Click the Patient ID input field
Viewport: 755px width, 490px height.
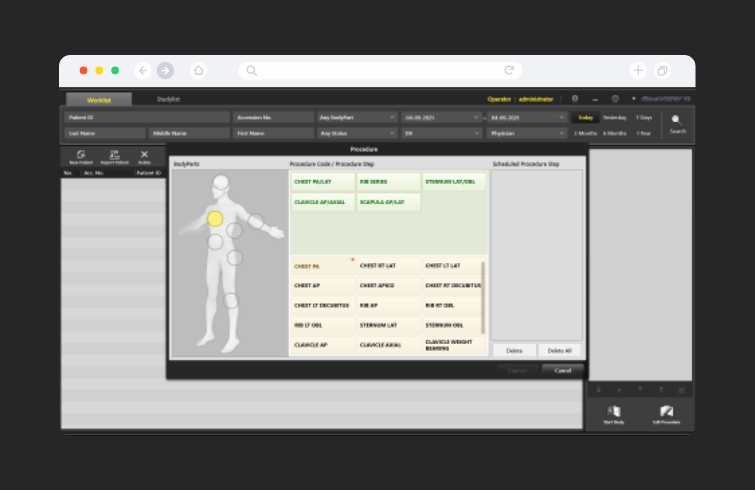147,117
